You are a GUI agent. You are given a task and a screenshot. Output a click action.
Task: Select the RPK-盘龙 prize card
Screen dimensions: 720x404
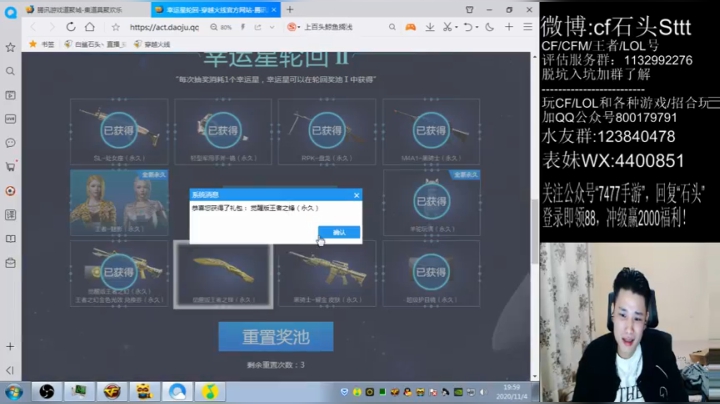point(327,132)
